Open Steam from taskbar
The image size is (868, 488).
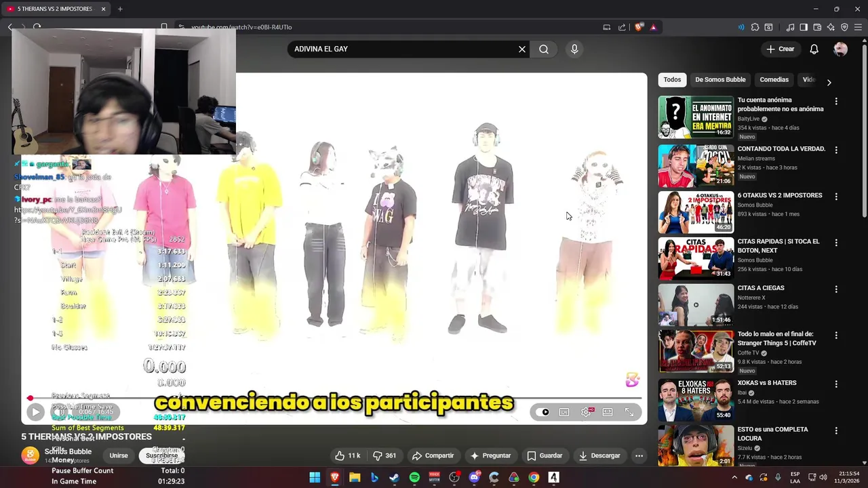click(x=394, y=477)
